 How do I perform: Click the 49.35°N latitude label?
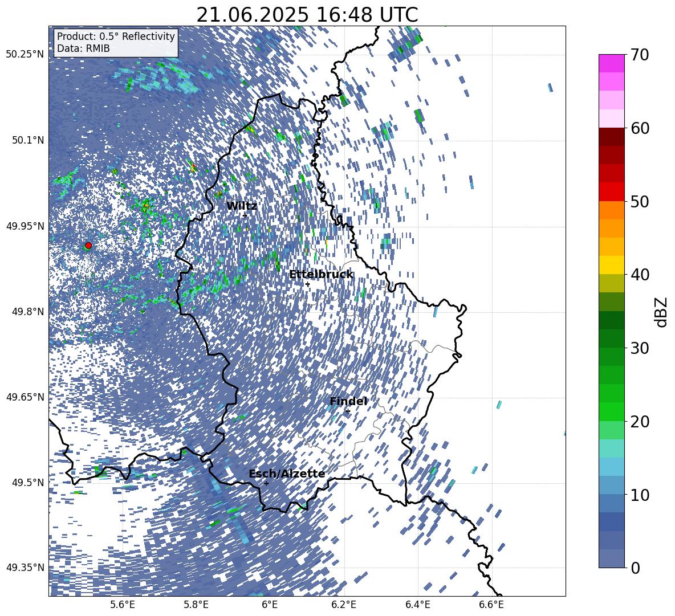[x=25, y=568]
